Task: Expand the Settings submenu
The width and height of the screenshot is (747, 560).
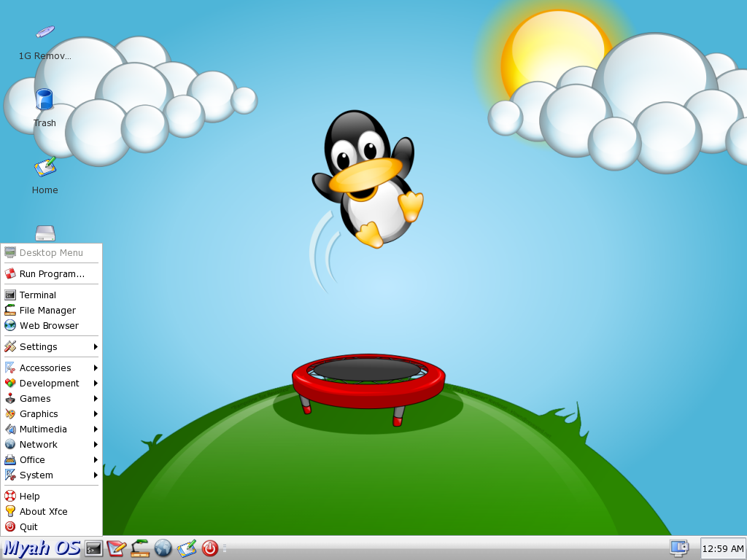Action: (52, 346)
